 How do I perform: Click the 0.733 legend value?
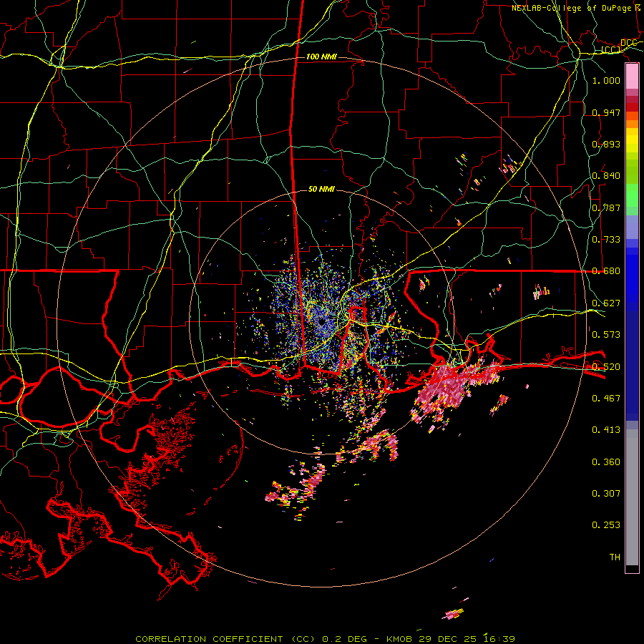pos(606,240)
